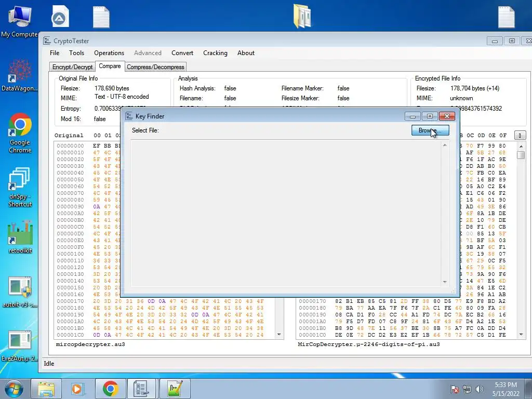Open the Tools menu

point(77,53)
